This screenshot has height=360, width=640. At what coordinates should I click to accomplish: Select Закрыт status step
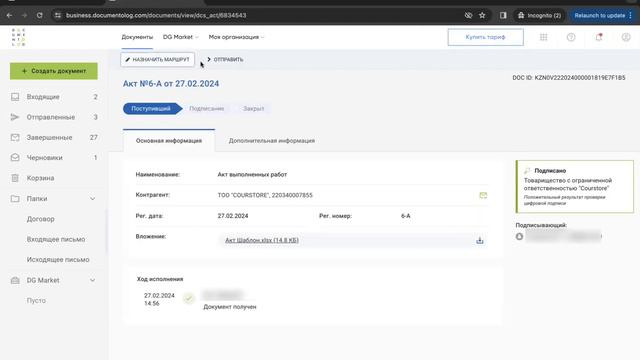click(253, 109)
